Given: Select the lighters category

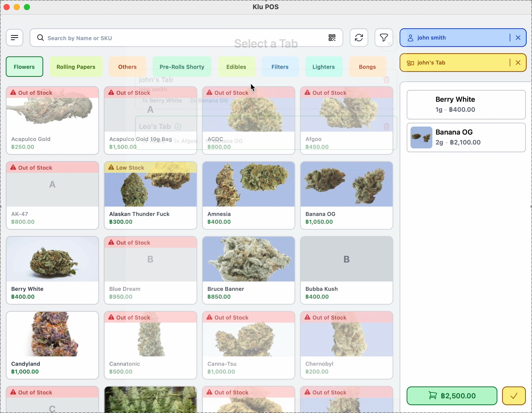Looking at the screenshot, I should coord(324,67).
